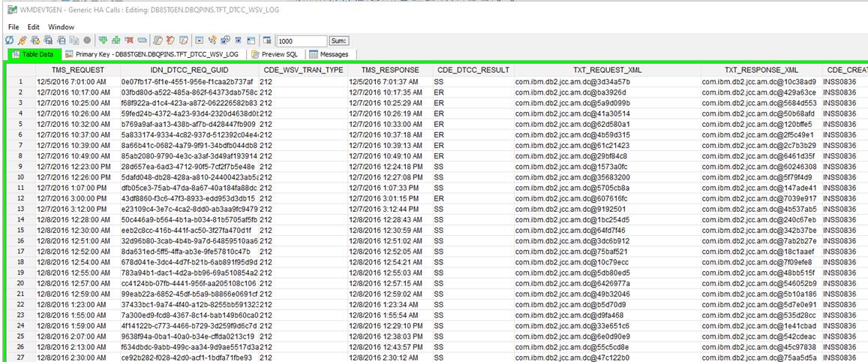Open the Edit menu

pos(34,26)
